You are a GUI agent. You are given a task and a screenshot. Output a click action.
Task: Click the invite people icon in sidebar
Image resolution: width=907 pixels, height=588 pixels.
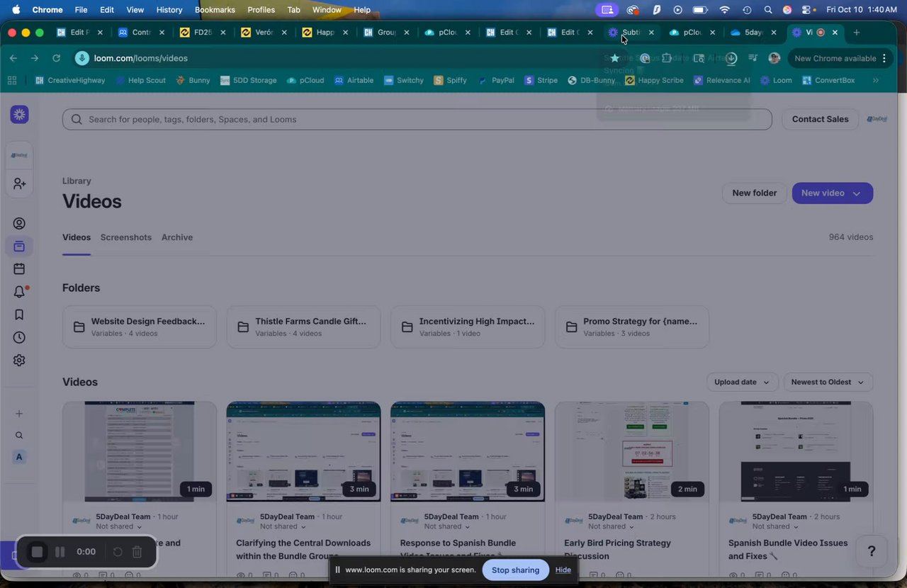[19, 183]
